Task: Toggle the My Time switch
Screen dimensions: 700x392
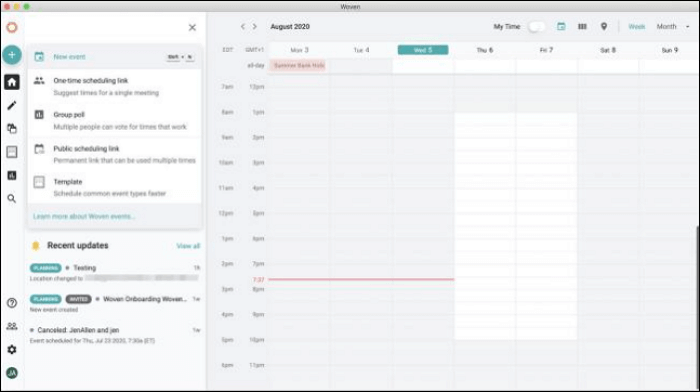Action: 536,27
